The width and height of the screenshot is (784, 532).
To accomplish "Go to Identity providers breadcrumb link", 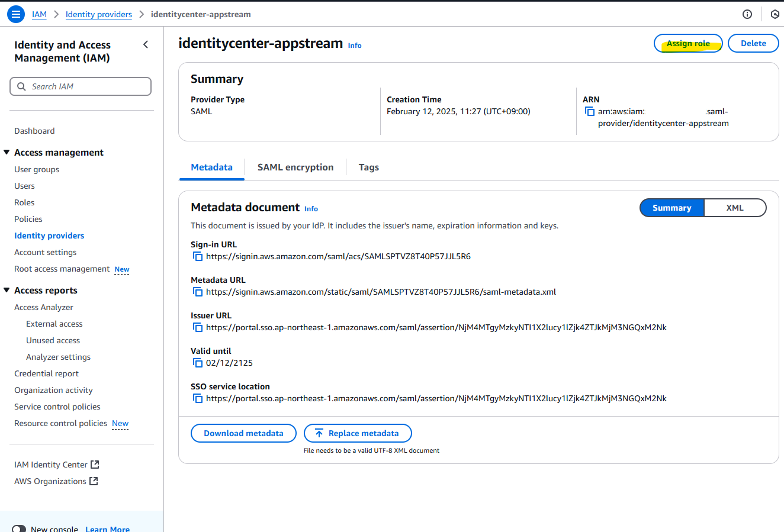I will point(99,14).
